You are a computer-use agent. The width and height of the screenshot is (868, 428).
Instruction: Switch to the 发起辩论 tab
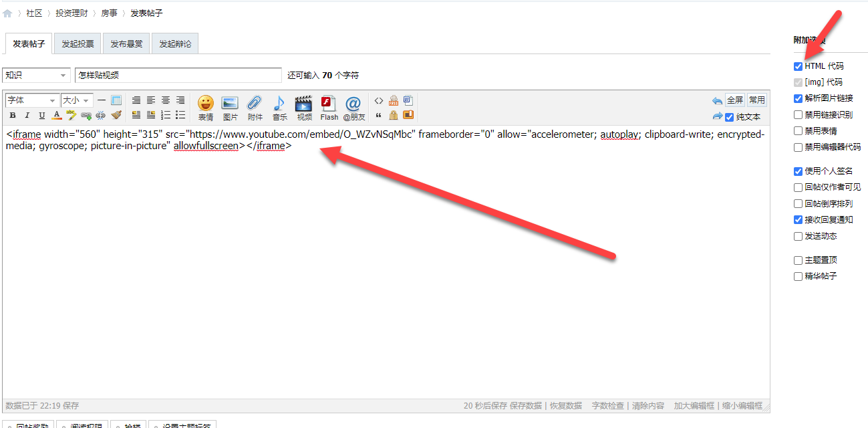coord(175,44)
